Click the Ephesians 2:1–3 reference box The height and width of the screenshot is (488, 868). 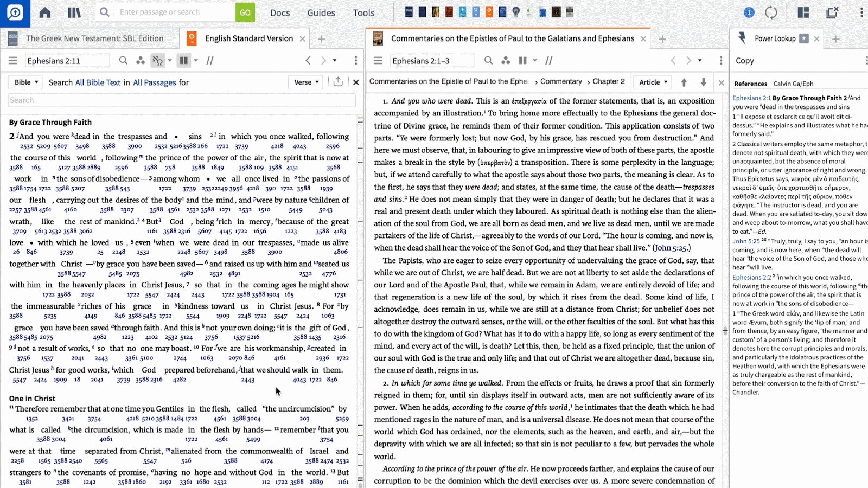coord(432,61)
